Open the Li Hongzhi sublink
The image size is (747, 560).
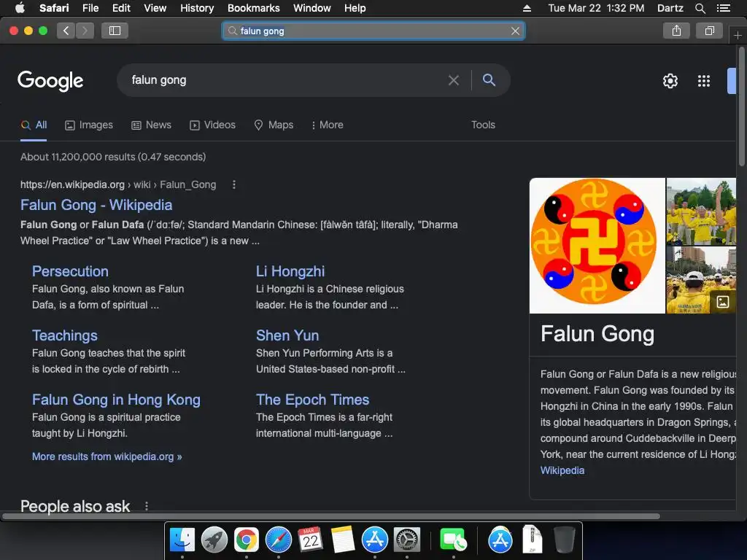point(290,271)
